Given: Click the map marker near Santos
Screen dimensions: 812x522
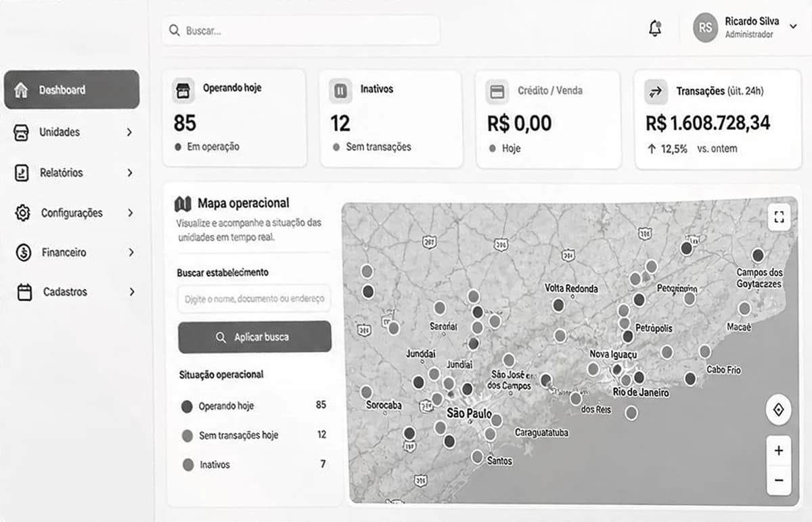Looking at the screenshot, I should [x=477, y=456].
